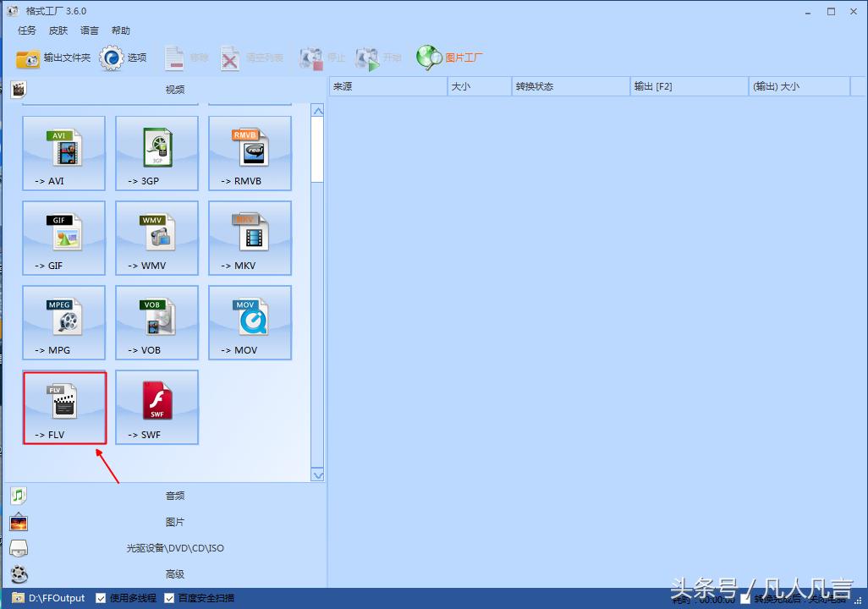868x609 pixels.
Task: Click the output folder icon in status bar
Action: pos(19,598)
